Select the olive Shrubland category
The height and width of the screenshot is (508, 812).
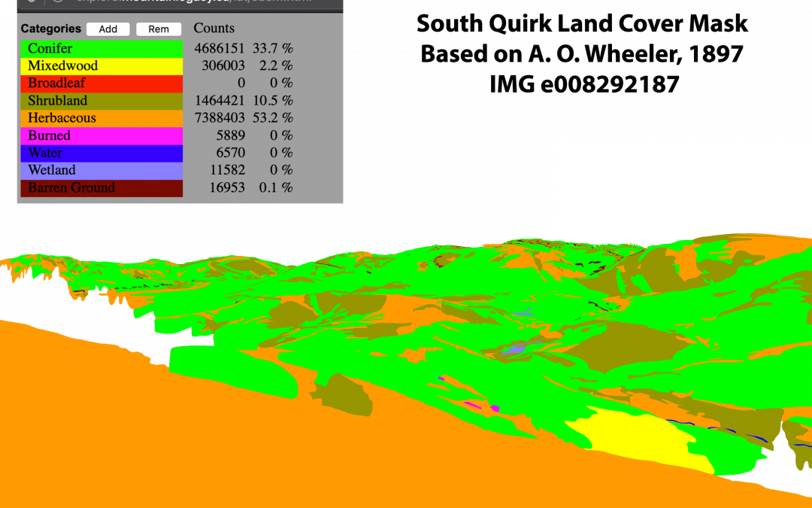101,101
